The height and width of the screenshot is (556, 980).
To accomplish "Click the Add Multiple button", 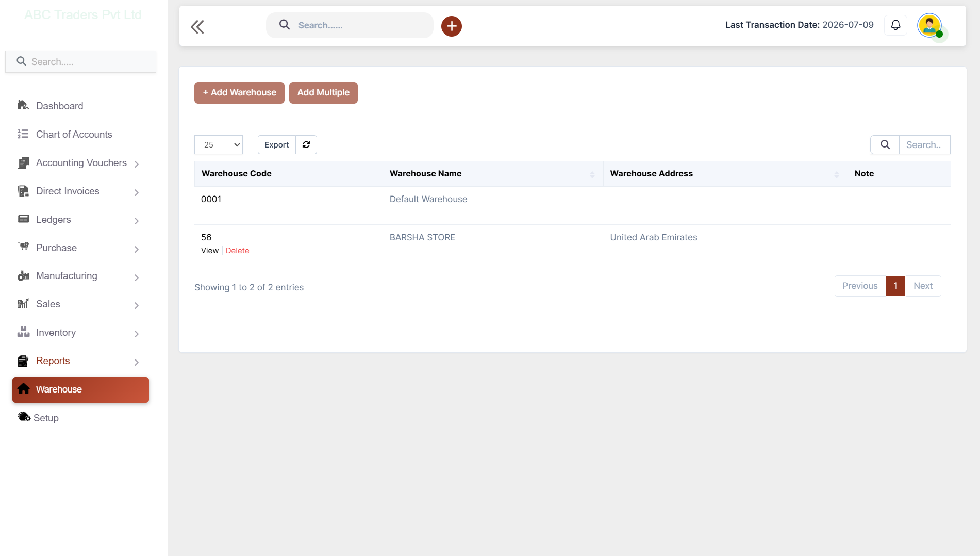I will [x=323, y=93].
